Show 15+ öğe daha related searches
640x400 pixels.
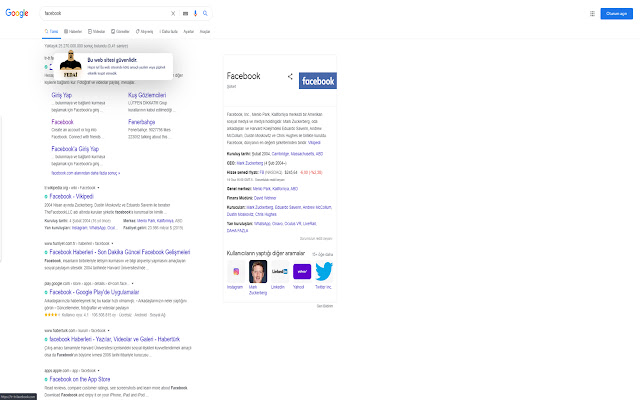(322, 254)
